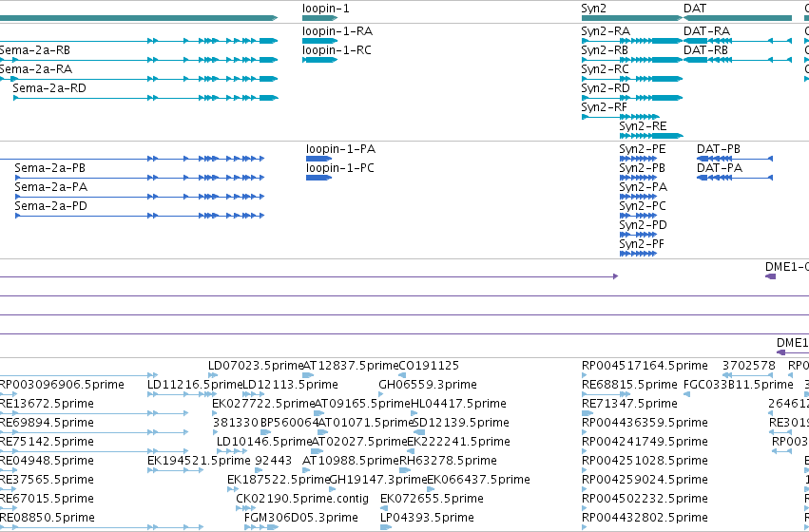Click the EK194521.5prime EST label
Screen dimensions: 809x532
199,461
